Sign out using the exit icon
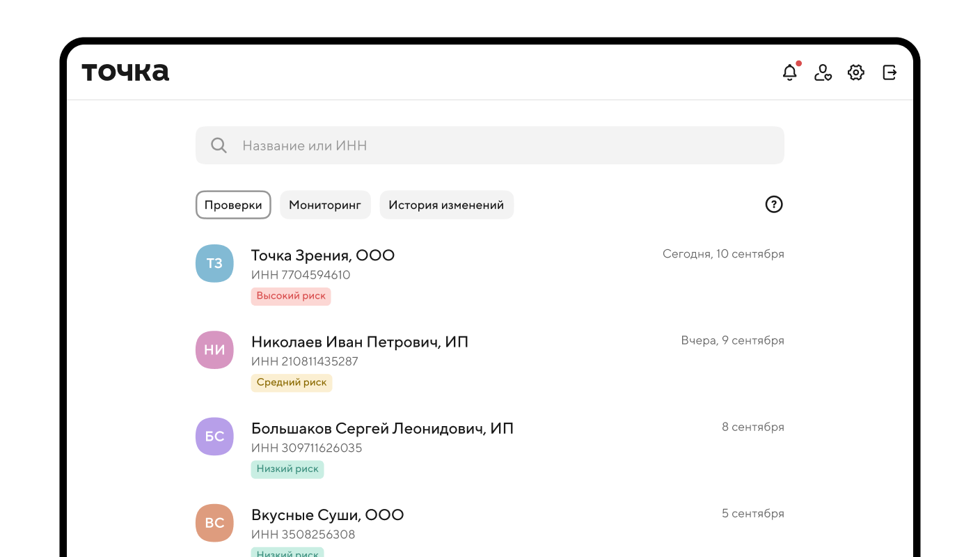The width and height of the screenshot is (980, 557). (x=889, y=72)
